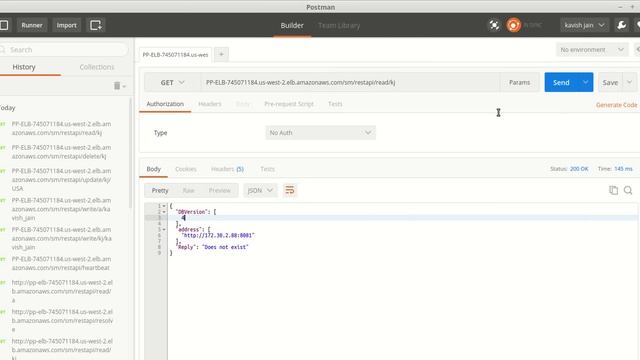Select the response Tests tab
Viewport: 640px width, 360px height.
pyautogui.click(x=267, y=169)
